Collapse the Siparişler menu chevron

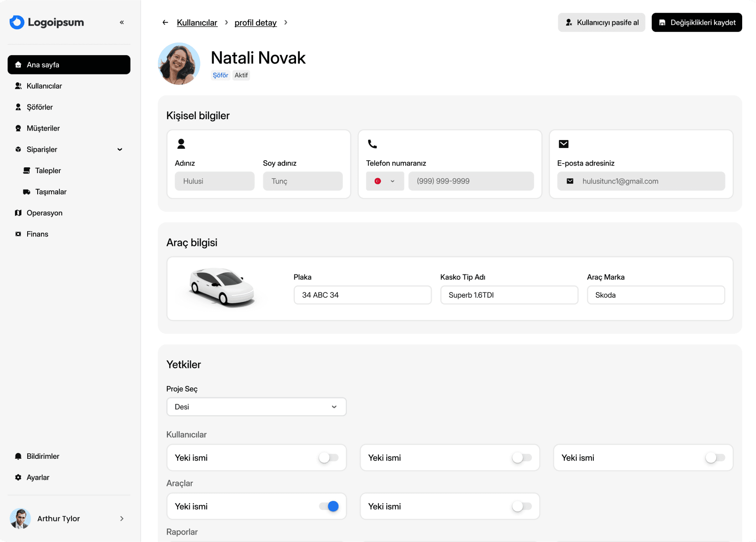(120, 149)
